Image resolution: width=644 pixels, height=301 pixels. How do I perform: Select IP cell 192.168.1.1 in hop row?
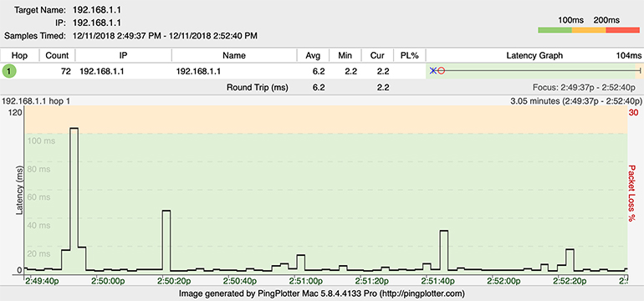click(x=102, y=71)
